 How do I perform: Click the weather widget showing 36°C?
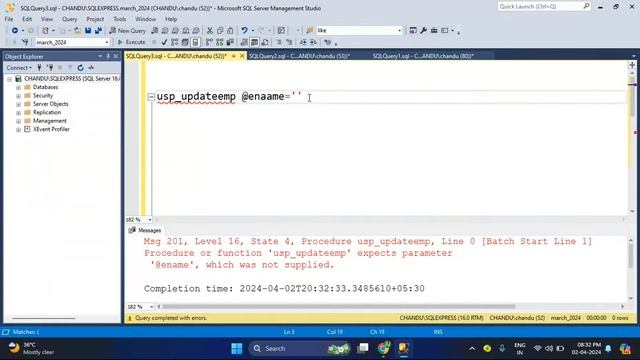32,348
